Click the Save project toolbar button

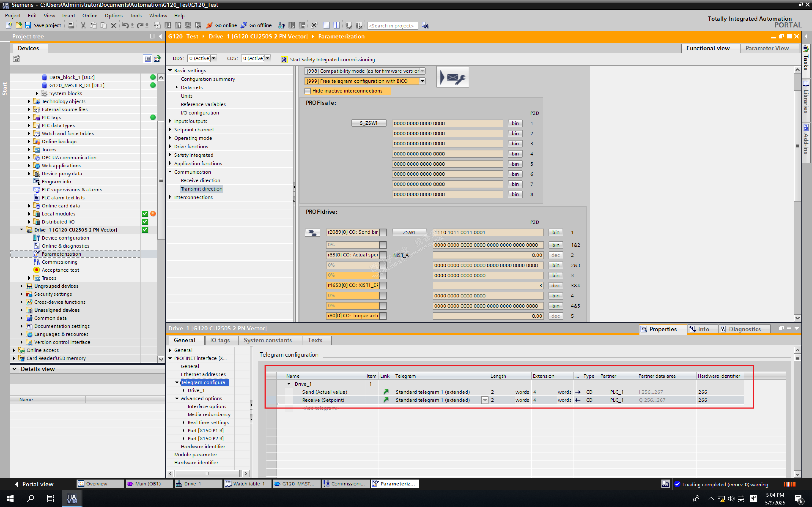coord(43,26)
